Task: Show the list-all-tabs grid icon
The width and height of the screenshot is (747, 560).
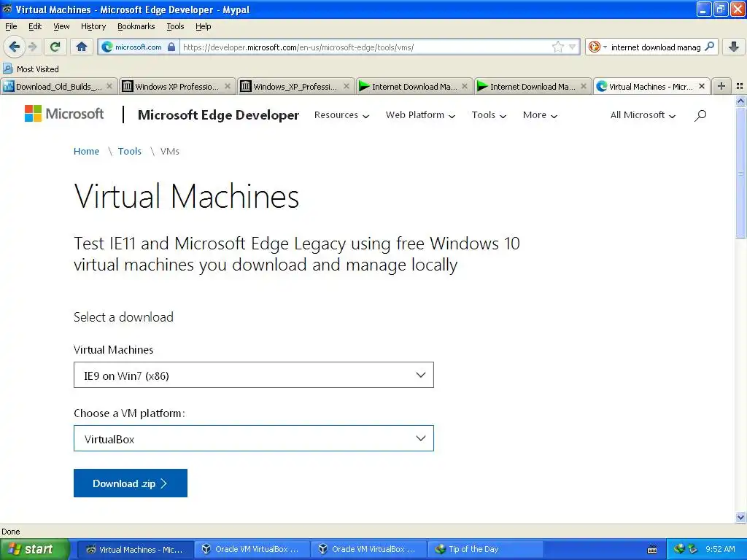Action: (740, 86)
